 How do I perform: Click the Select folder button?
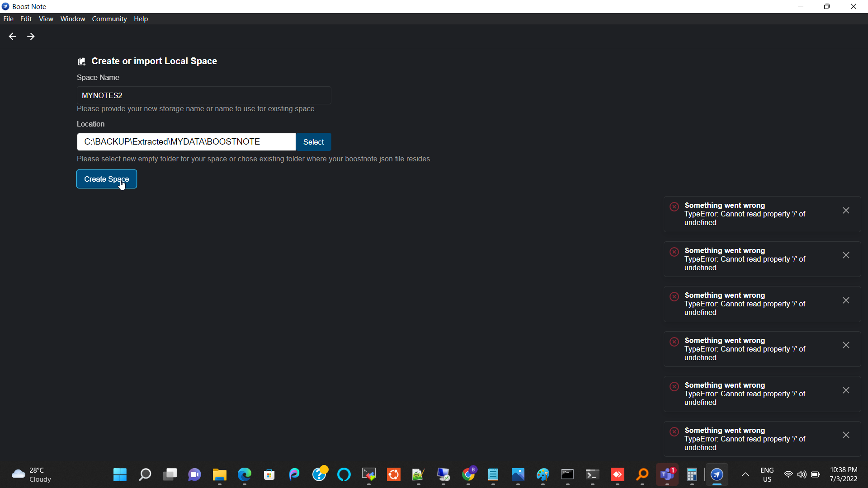[x=314, y=142]
